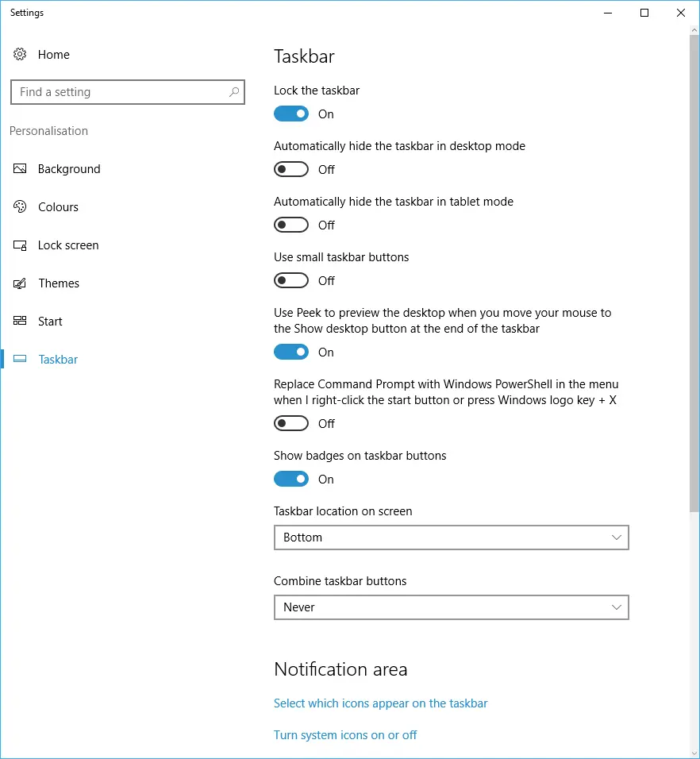Screen dimensions: 700x759
Task: Click the search magnifier icon
Action: [234, 92]
